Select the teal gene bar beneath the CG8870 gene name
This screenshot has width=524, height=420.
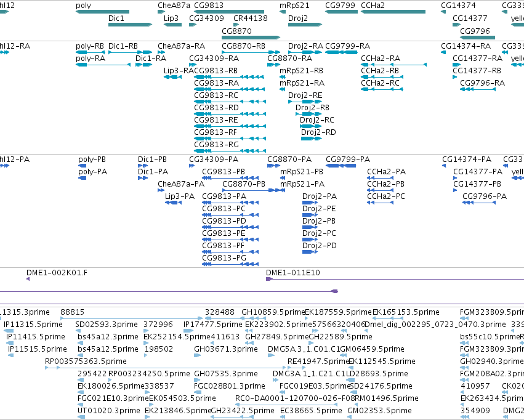click(251, 38)
